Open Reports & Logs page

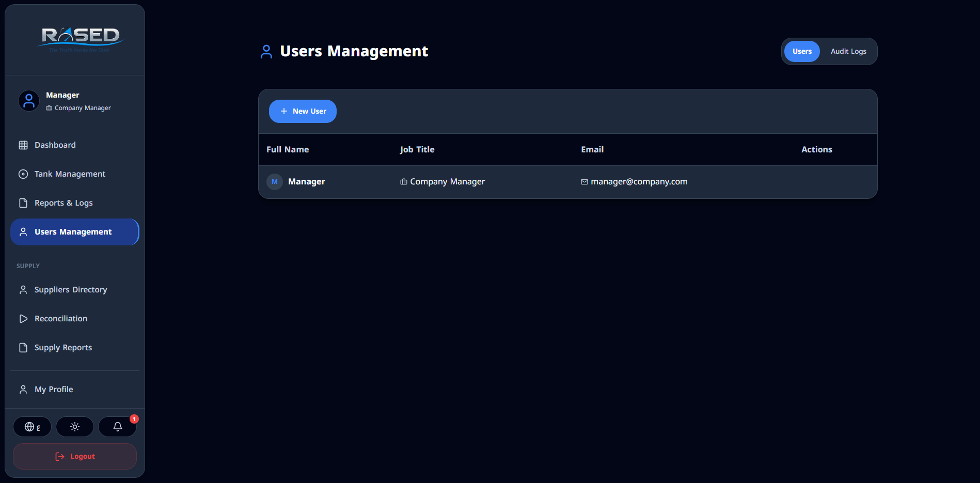pos(64,203)
